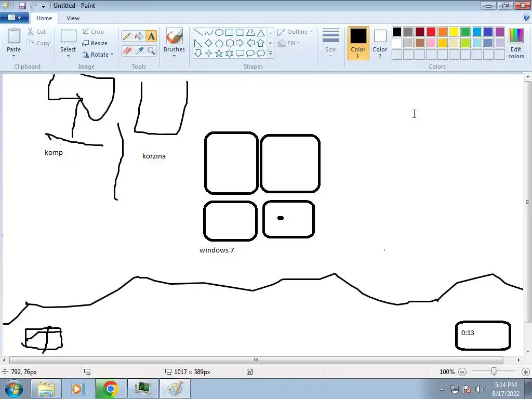The width and height of the screenshot is (532, 399).
Task: Expand the Select dropdown arrow
Action: 68,56
